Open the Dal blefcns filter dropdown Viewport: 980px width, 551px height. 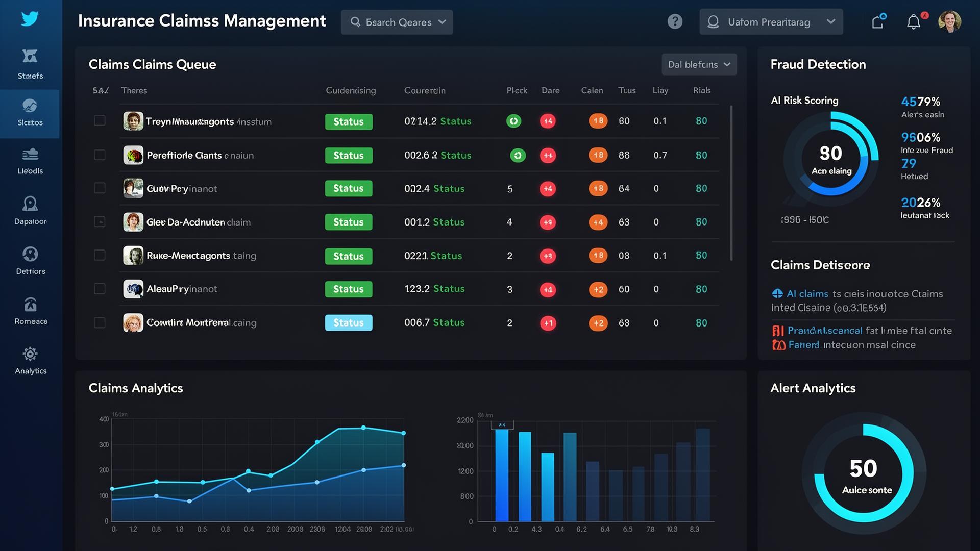pos(699,64)
